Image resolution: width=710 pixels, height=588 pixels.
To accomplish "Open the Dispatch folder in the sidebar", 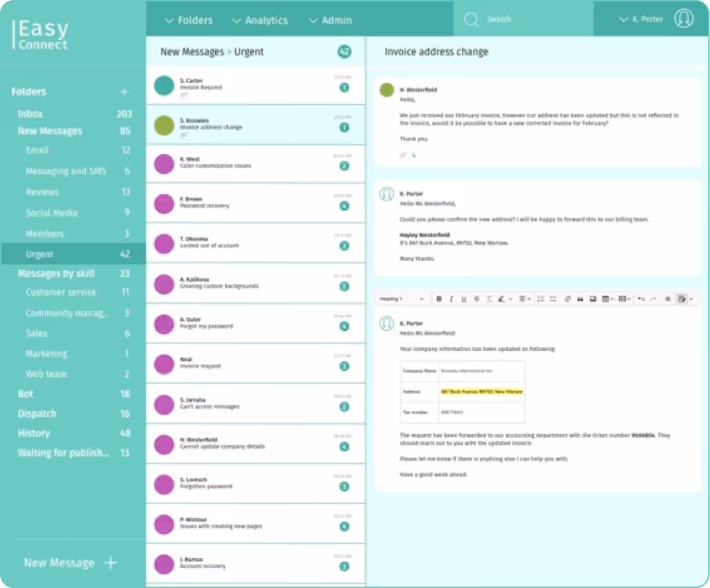I will click(x=37, y=414).
